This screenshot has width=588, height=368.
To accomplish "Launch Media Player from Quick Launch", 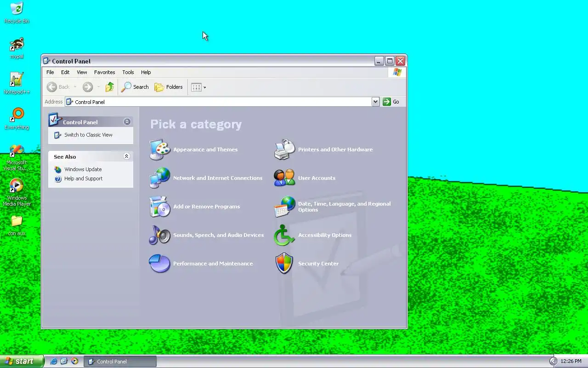I will [74, 361].
